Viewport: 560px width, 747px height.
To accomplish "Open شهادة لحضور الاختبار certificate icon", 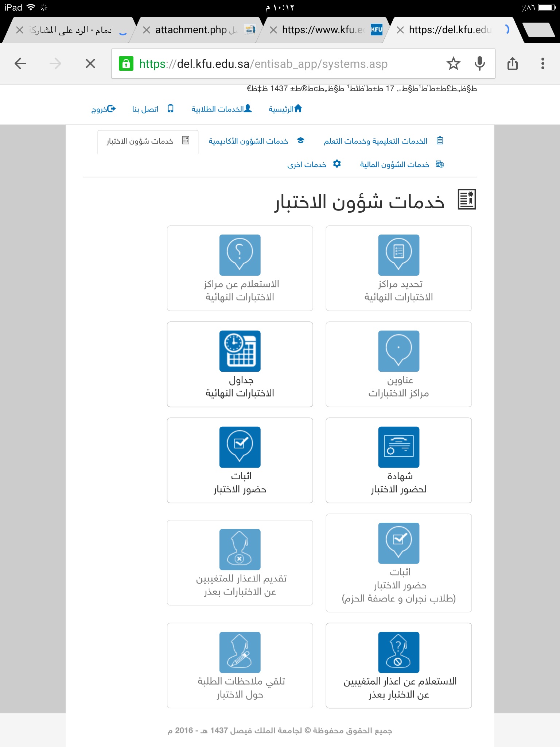I will (x=399, y=447).
